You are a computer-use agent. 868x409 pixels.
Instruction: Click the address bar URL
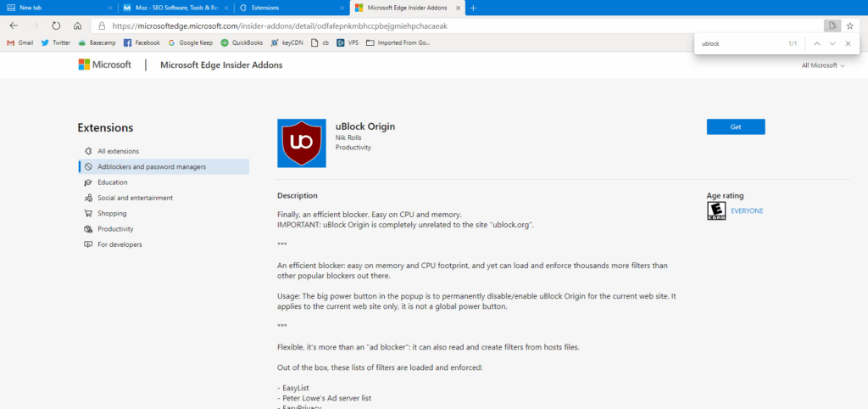280,25
